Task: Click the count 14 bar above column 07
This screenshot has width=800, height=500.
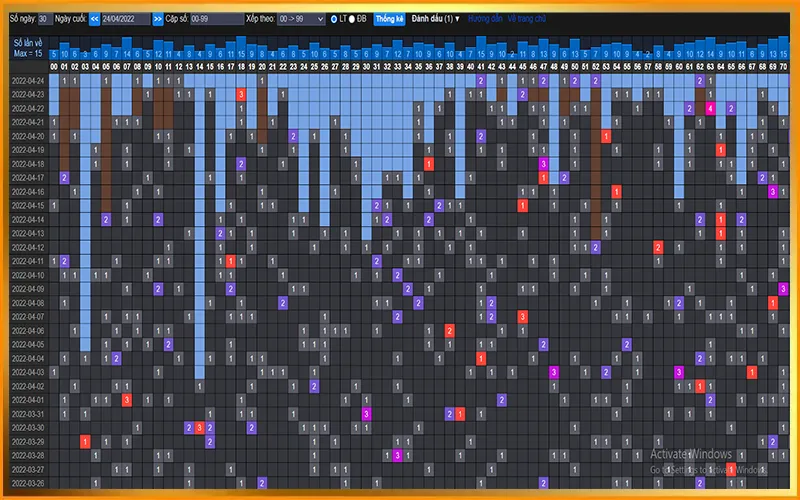Action: [127, 48]
